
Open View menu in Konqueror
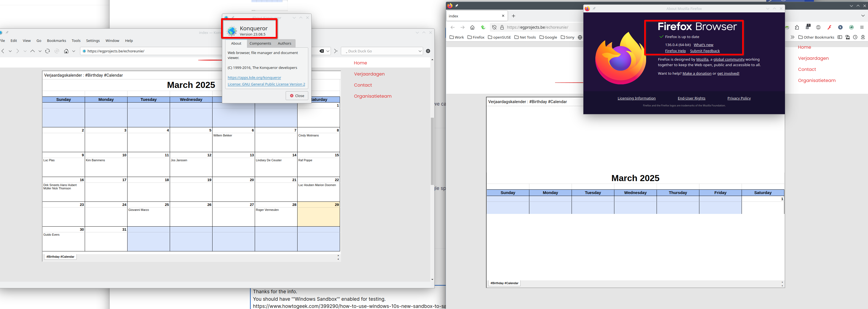(x=26, y=41)
